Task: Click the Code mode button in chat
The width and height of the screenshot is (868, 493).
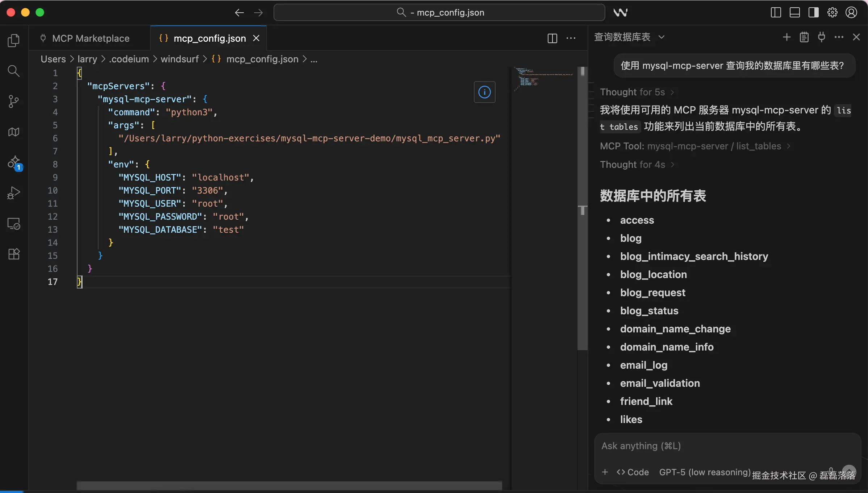Action: (633, 472)
